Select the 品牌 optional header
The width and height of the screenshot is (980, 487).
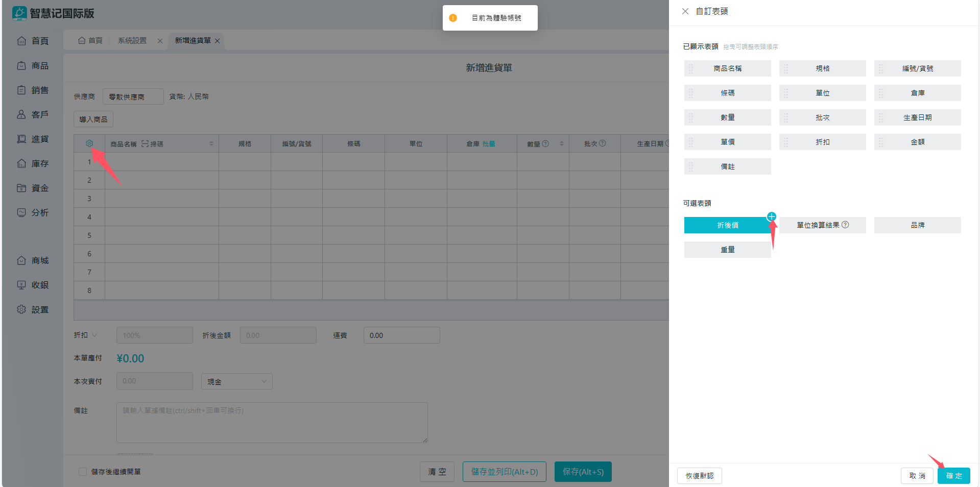point(917,225)
